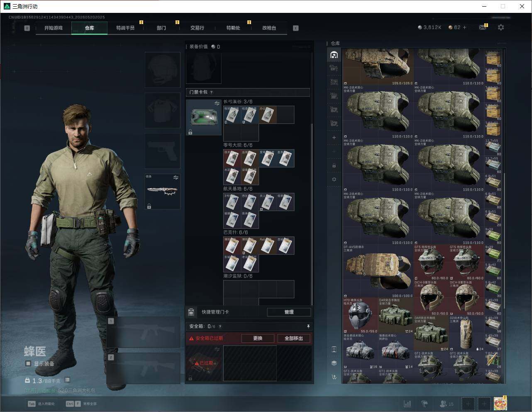This screenshot has height=412, width=532.
Task: Select the 仓库 tab
Action: tap(90, 28)
